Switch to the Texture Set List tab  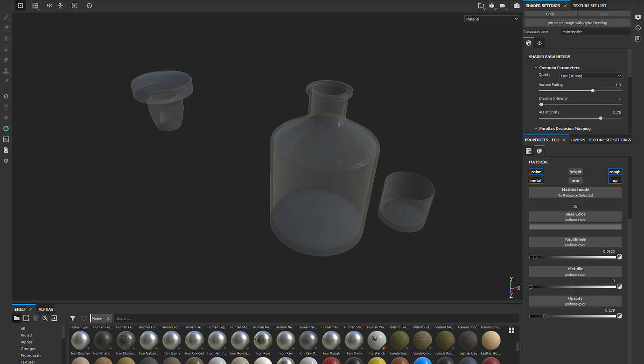coord(589,6)
